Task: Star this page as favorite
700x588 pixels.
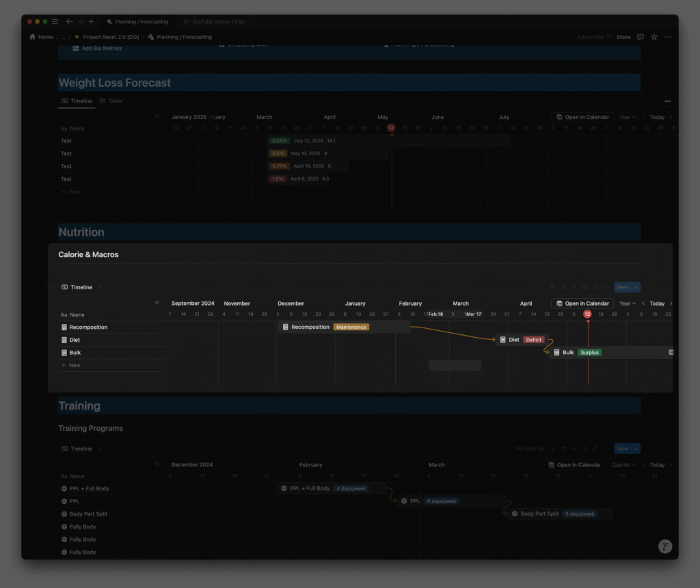Action: pos(654,37)
